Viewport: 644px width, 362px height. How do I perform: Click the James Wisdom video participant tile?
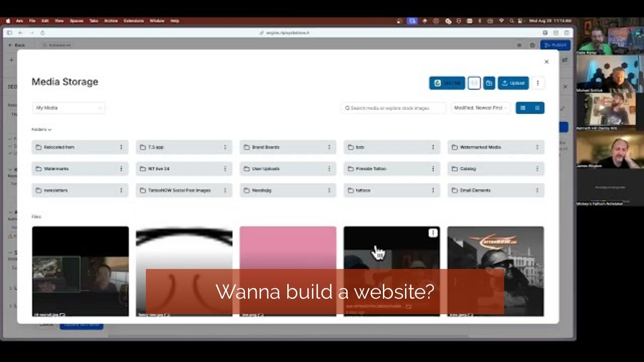(x=610, y=149)
